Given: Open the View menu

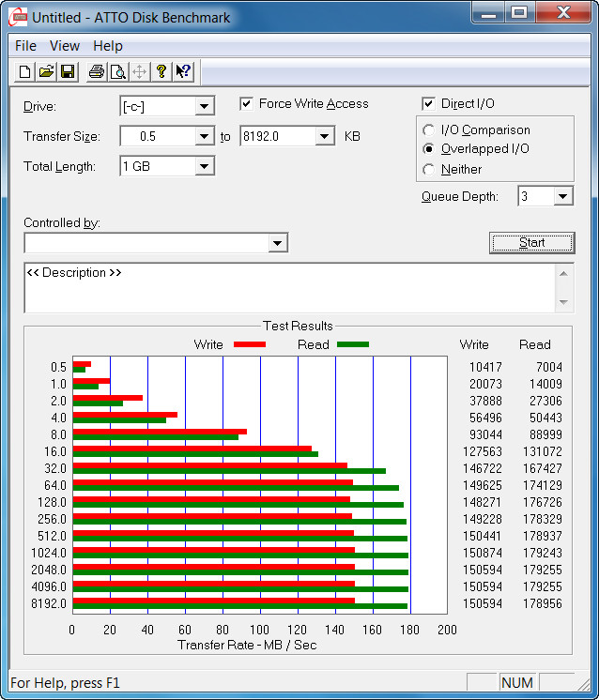Looking at the screenshot, I should click(65, 46).
